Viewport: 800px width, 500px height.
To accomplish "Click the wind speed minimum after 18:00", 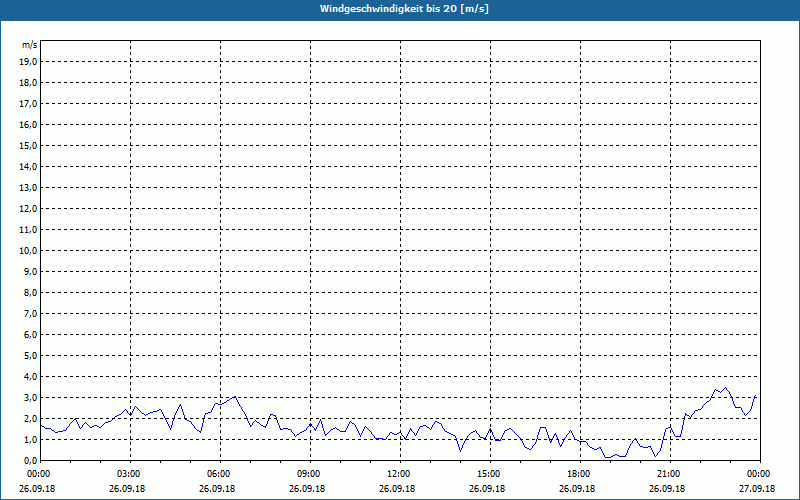I will (607, 457).
